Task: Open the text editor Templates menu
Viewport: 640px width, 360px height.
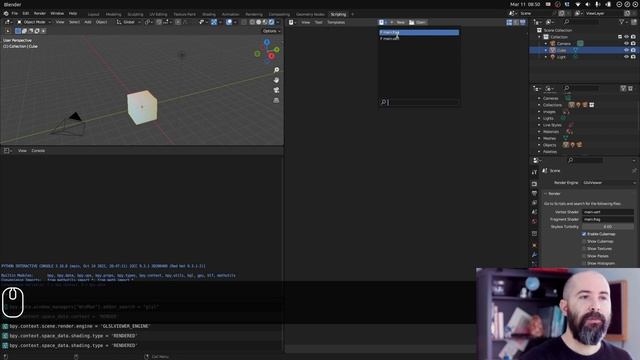Action: point(336,22)
